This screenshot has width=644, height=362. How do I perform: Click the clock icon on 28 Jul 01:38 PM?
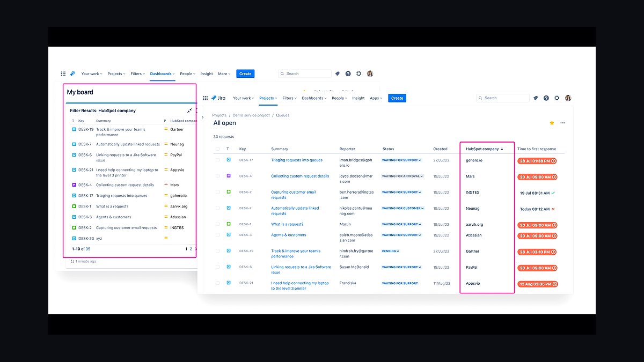tap(553, 161)
